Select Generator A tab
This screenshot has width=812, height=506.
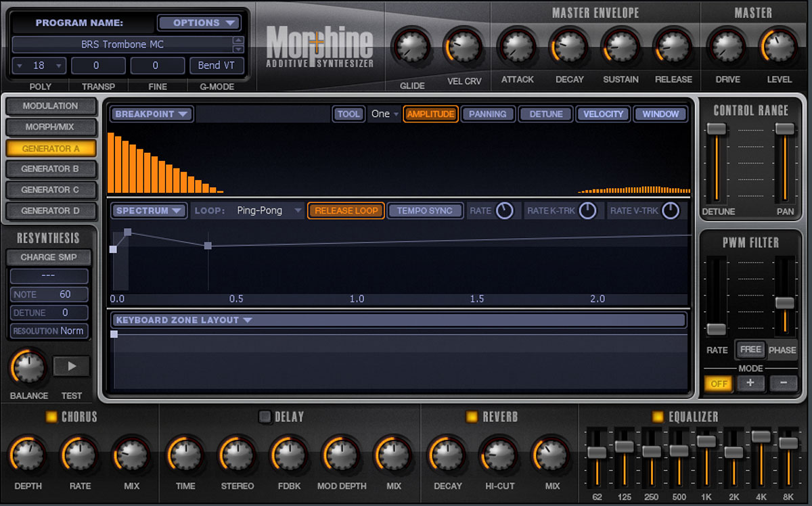pyautogui.click(x=51, y=148)
